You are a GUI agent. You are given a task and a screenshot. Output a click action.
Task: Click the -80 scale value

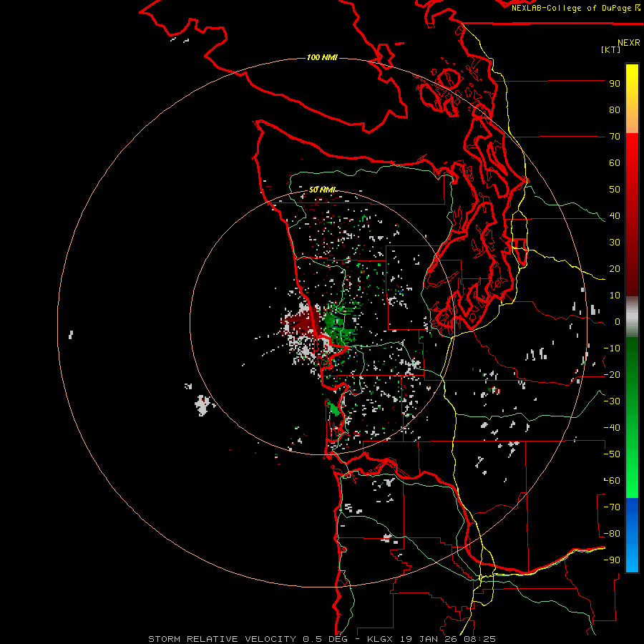coord(612,534)
